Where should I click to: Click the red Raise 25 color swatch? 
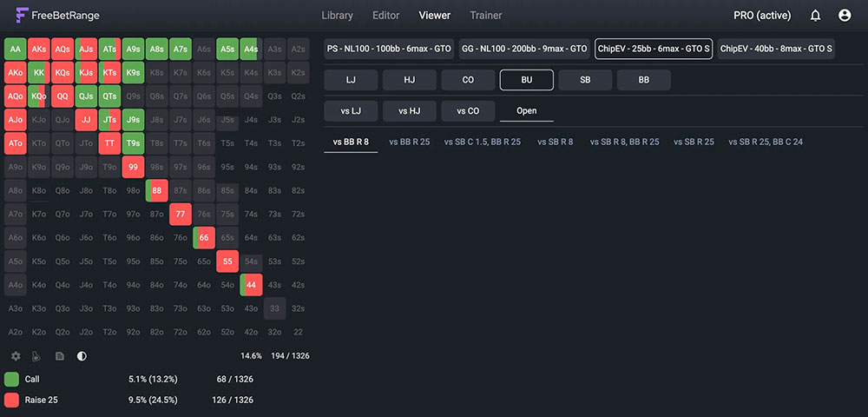(11, 400)
